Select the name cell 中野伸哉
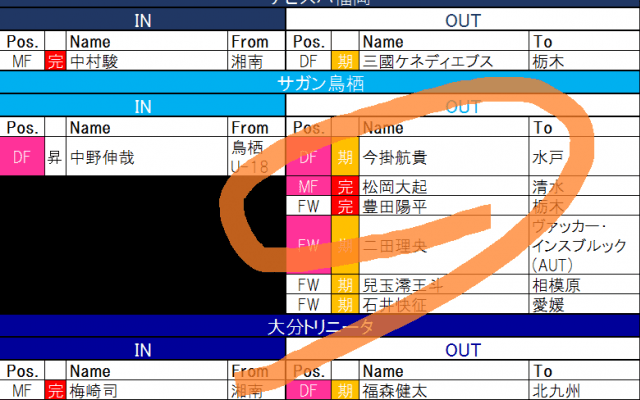Screen dimensions: 640x400 tap(147, 157)
